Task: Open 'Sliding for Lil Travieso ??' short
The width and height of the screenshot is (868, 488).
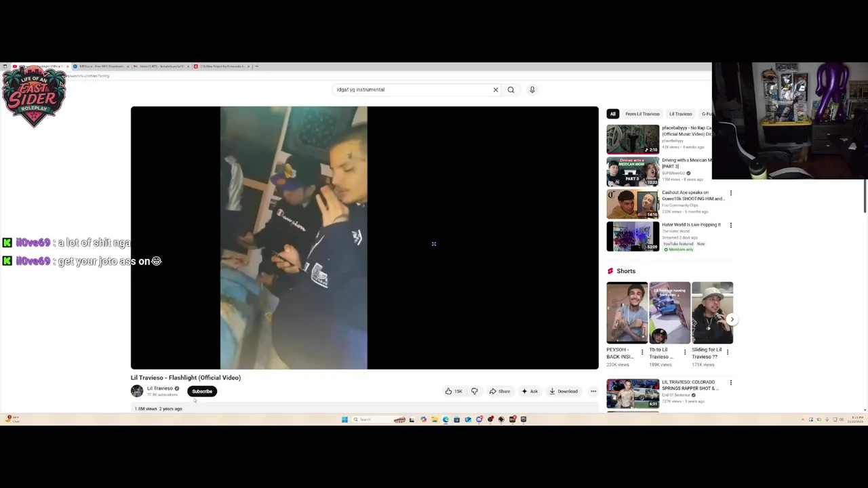Action: (x=712, y=312)
